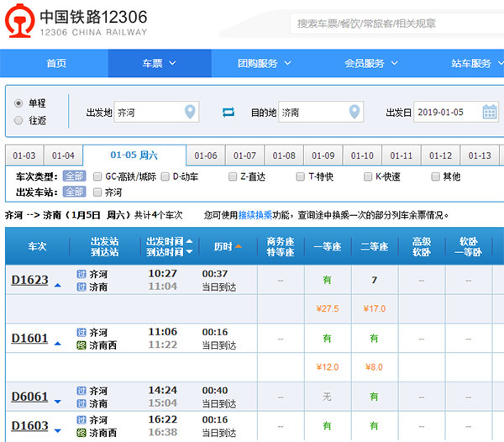The image size is (504, 442).
Task: Collapse price details for train D1601
Action: pos(57,344)
